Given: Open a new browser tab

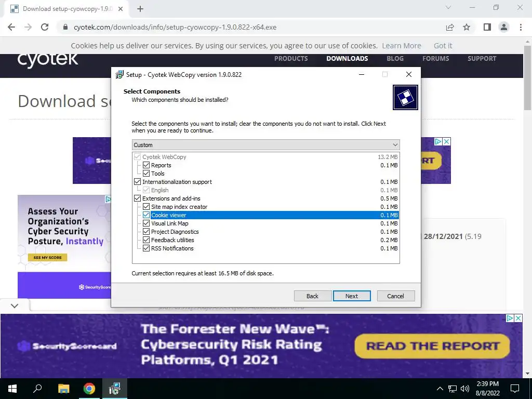Looking at the screenshot, I should (x=140, y=9).
